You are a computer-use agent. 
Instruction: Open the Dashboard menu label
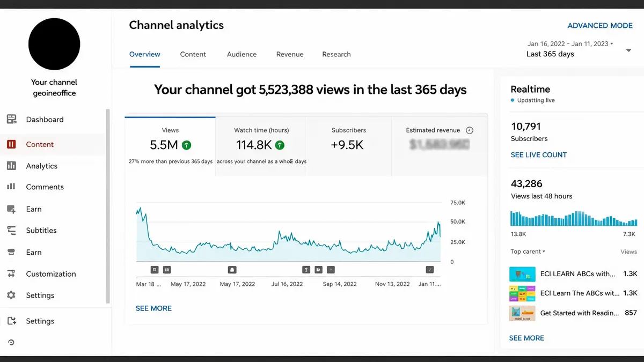(45, 120)
